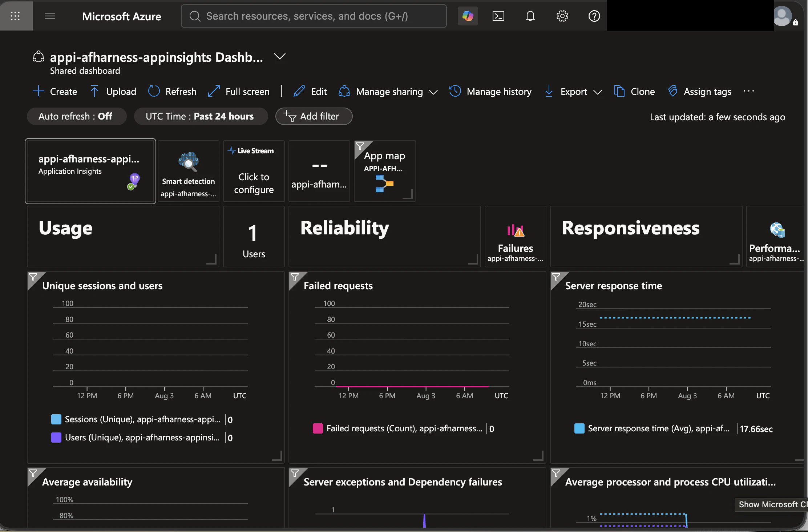
Task: Click the Live Stream configure tile
Action: click(x=254, y=171)
